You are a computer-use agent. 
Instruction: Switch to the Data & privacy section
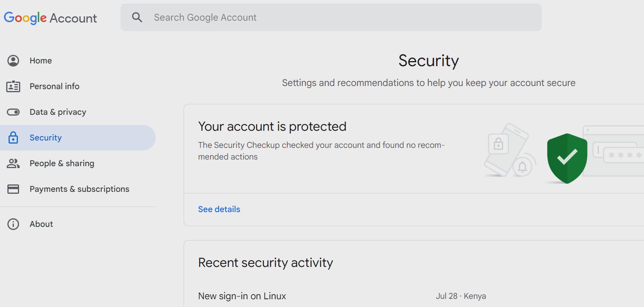point(58,112)
